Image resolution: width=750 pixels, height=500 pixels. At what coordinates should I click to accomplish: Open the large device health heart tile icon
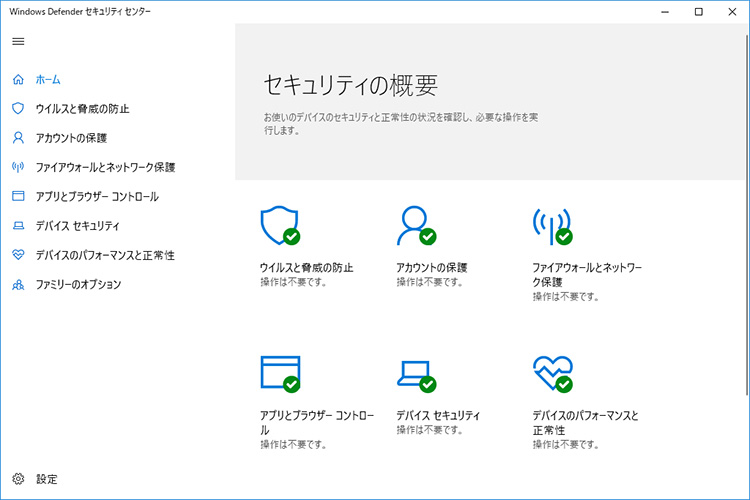pos(553,374)
